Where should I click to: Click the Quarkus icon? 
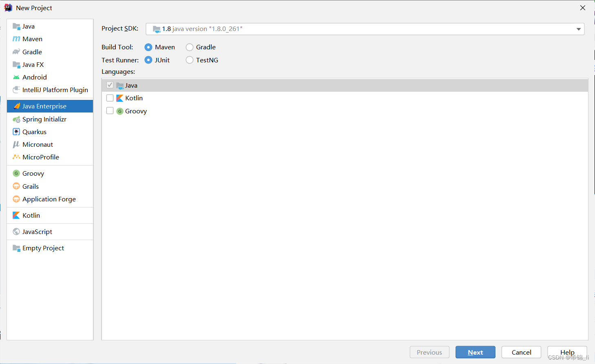[16, 132]
